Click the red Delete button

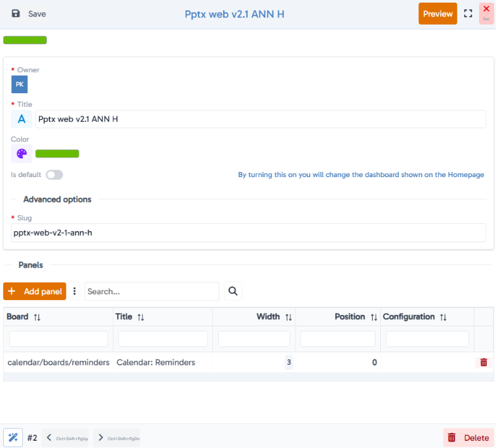[x=468, y=438]
